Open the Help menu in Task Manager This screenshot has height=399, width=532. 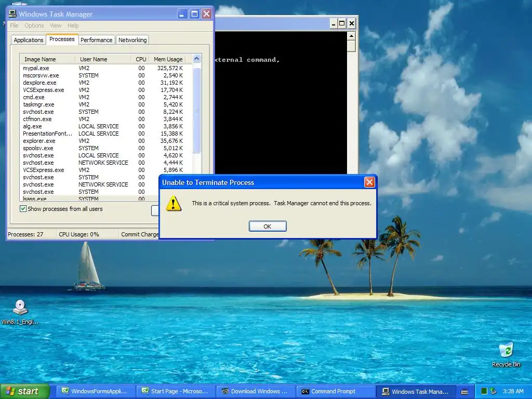tap(73, 25)
